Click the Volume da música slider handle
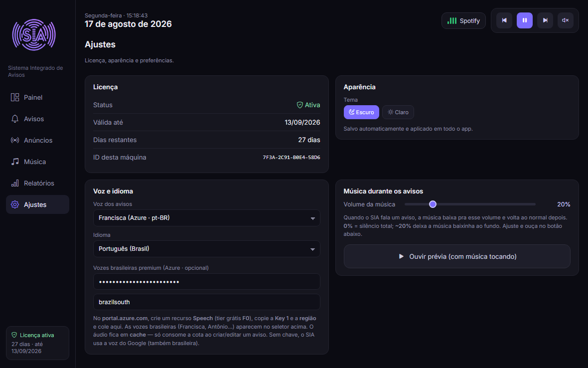Screen dimensions: 588x368 pyautogui.click(x=433, y=204)
